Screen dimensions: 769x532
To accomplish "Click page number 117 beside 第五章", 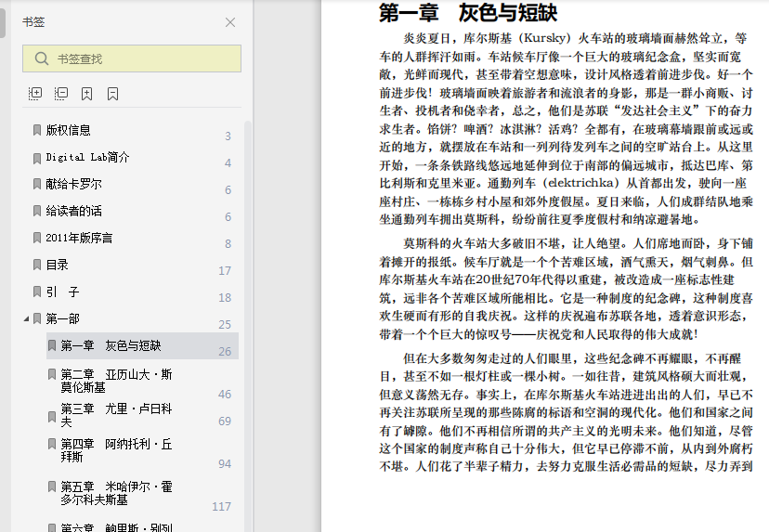I will tap(221, 507).
